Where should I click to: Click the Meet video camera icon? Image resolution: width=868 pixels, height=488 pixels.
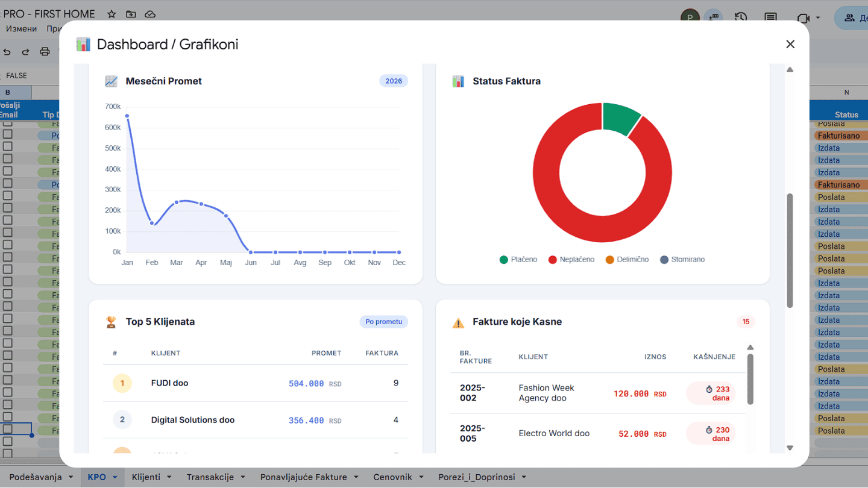click(x=803, y=17)
